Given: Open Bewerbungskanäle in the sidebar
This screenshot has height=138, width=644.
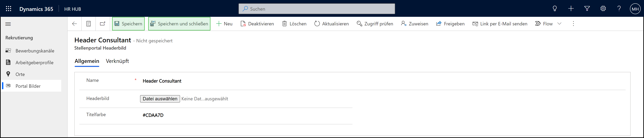Looking at the screenshot, I should pos(35,51).
